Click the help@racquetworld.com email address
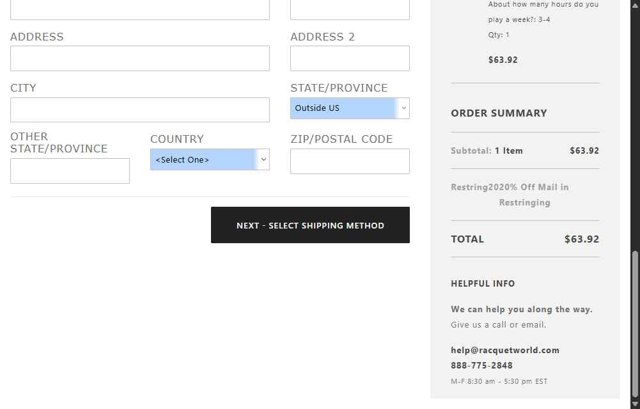The image size is (640, 409). tap(505, 350)
